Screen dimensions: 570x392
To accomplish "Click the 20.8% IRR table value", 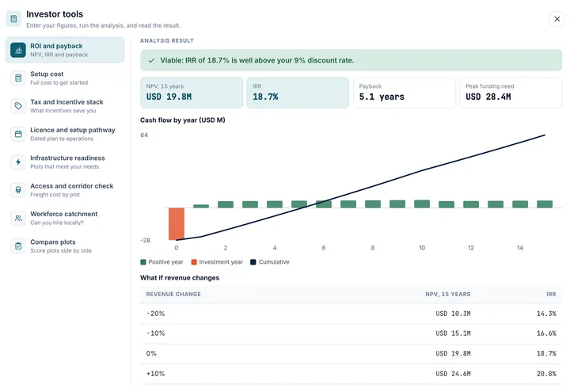I will pos(546,374).
